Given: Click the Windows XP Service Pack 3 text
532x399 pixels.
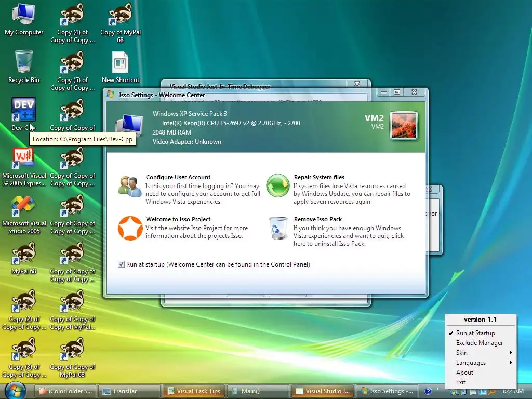Looking at the screenshot, I should [x=190, y=114].
